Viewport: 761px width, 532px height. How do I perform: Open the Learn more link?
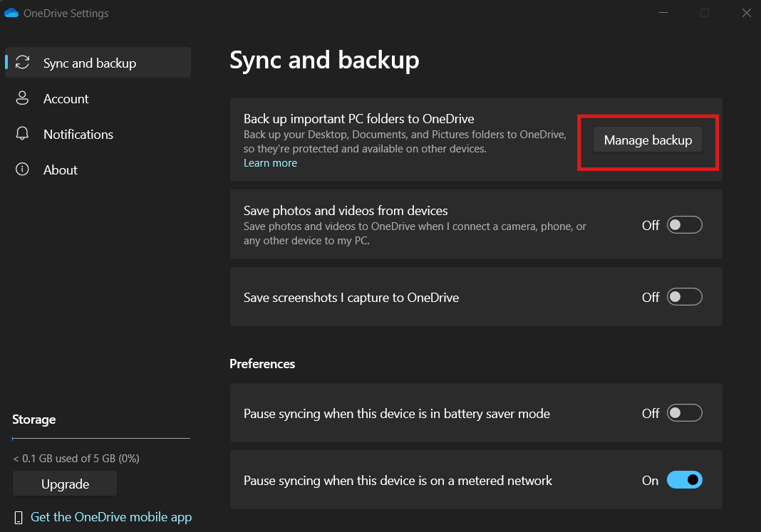coord(270,162)
